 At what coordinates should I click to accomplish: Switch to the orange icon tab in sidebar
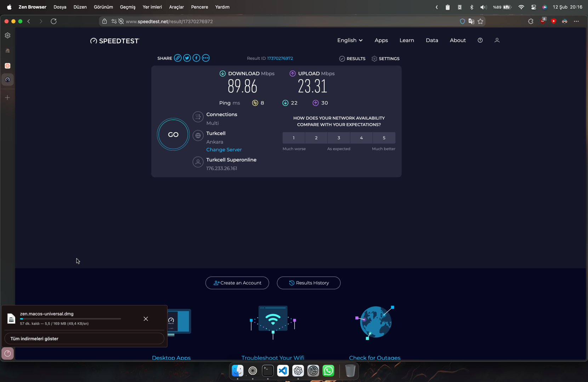(7, 66)
